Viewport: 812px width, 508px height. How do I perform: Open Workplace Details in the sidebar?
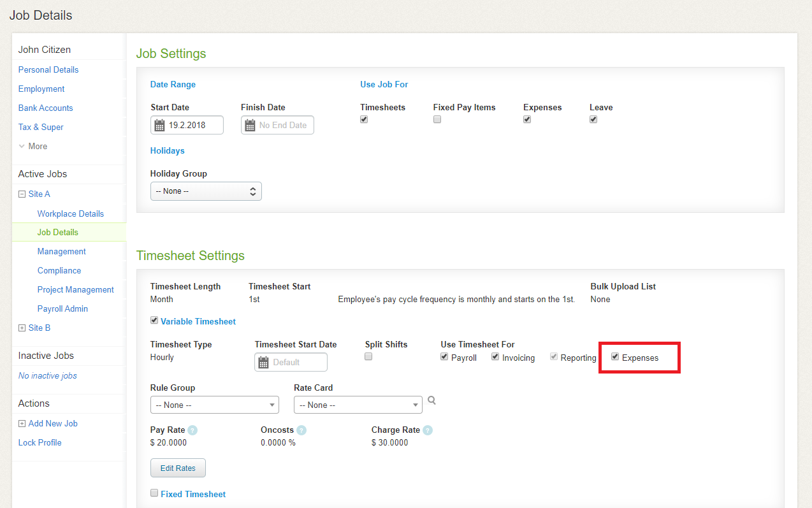(70, 214)
